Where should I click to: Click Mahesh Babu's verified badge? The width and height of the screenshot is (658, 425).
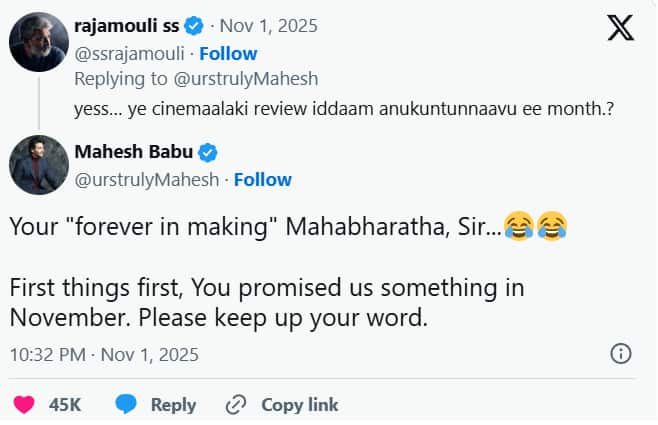click(208, 153)
